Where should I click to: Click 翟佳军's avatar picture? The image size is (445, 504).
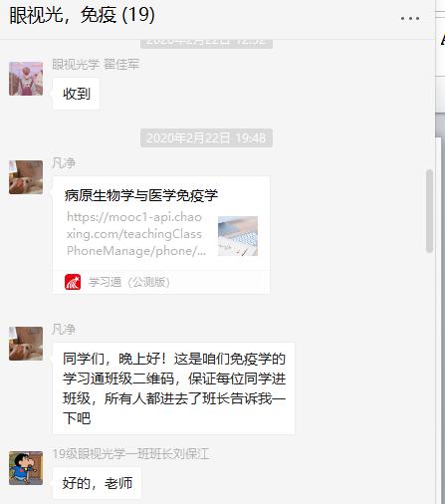click(x=26, y=79)
